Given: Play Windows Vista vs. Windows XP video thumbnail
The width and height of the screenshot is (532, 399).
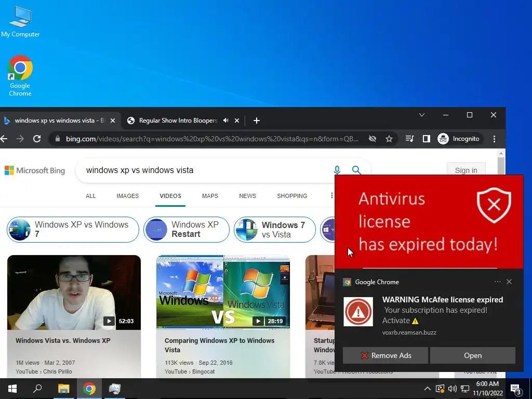Looking at the screenshot, I should click(x=74, y=292).
